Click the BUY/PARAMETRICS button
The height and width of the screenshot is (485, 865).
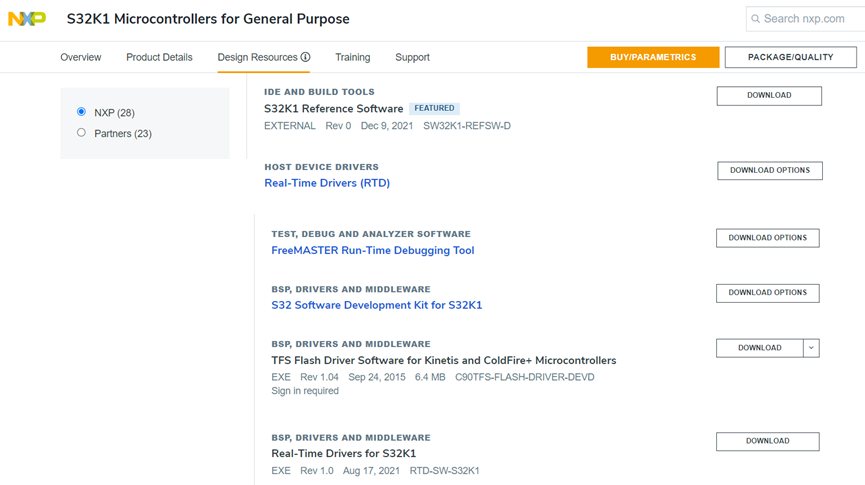653,57
